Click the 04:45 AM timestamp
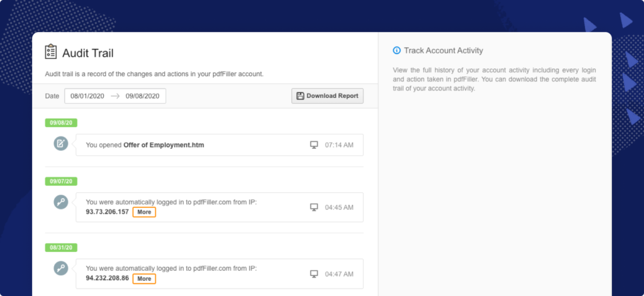Screen dimensions: 644x296 (x=339, y=207)
